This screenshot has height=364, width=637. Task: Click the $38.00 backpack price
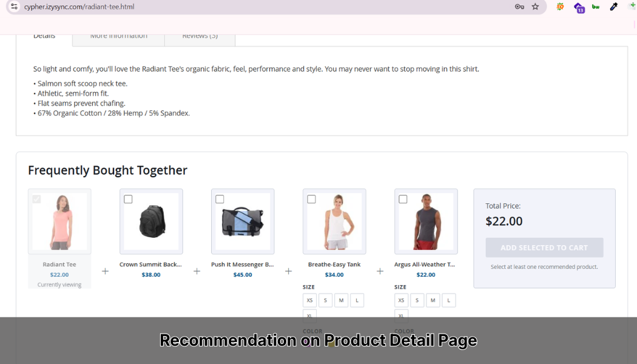(151, 275)
